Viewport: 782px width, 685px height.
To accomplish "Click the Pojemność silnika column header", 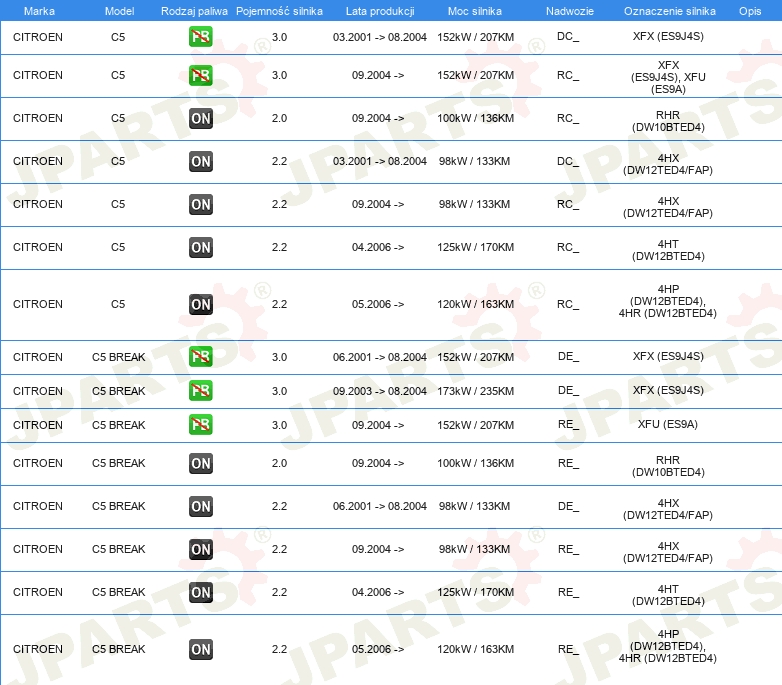I will [x=279, y=11].
